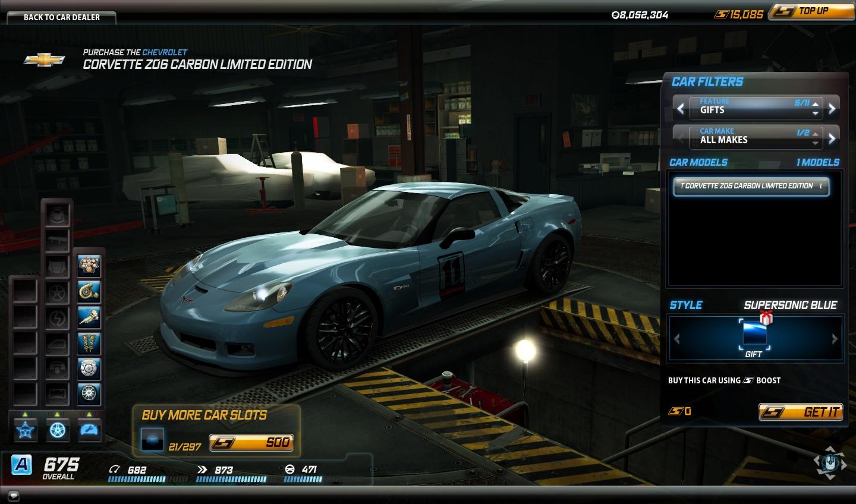
Task: Buy more car slots for 500
Action: point(251,443)
